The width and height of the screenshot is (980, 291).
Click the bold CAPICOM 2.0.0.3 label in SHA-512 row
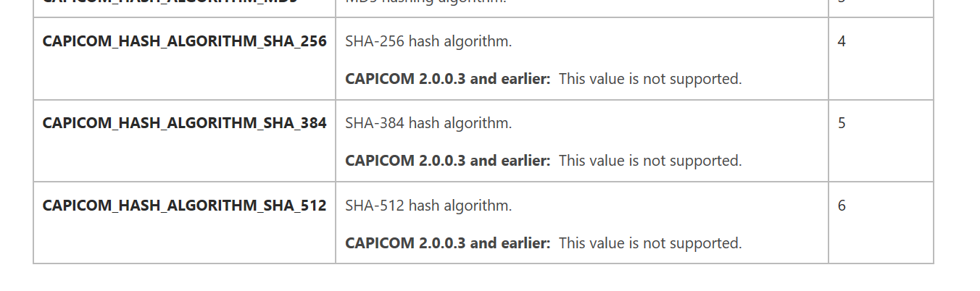click(447, 243)
